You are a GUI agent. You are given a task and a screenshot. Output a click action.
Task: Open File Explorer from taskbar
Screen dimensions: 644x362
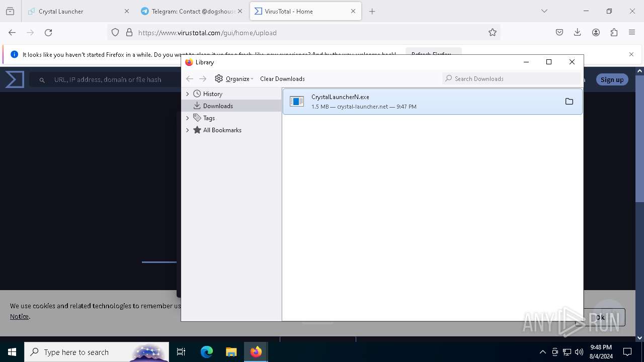[x=231, y=352]
